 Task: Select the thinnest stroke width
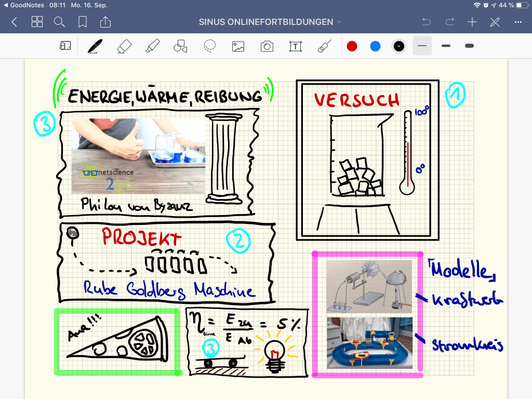click(x=422, y=46)
